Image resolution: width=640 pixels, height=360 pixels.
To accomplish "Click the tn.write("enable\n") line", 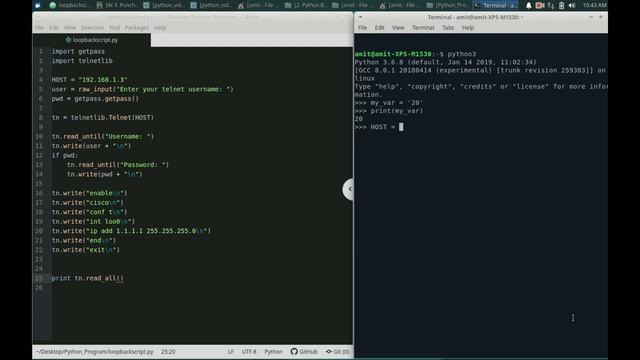I will pos(89,193).
